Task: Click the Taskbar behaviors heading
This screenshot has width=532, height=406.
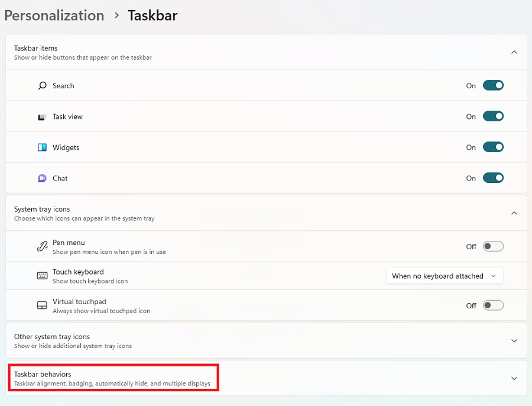Action: tap(43, 374)
